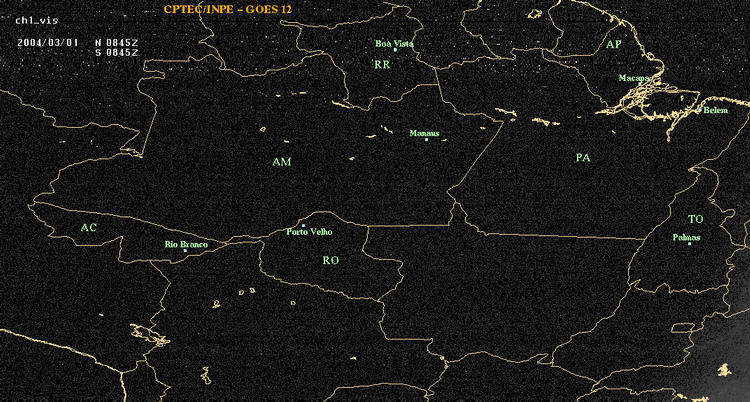The width and height of the screenshot is (750, 402).
Task: Click the Palmas city label
Action: pos(686,237)
